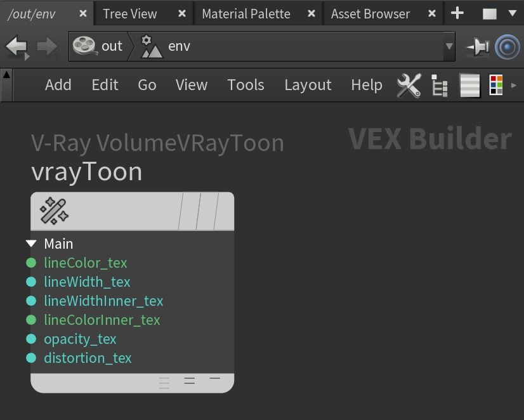The height and width of the screenshot is (420, 524).
Task: Set node detail to two-line view
Action: tap(190, 381)
